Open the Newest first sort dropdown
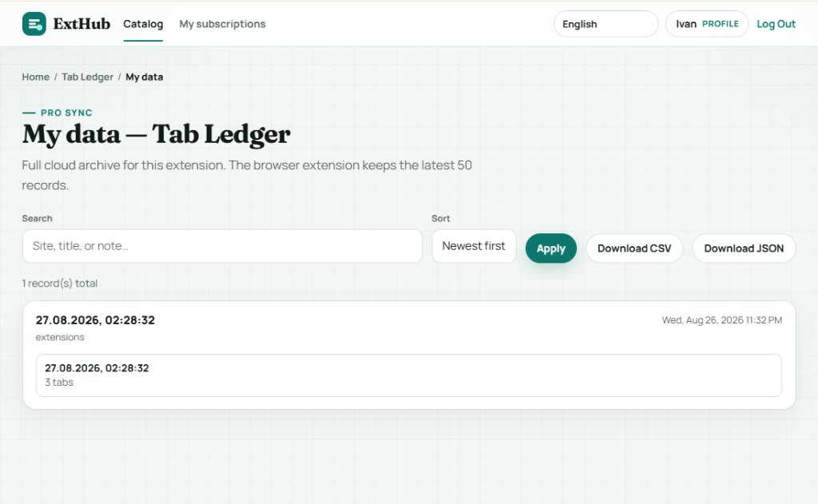Image resolution: width=818 pixels, height=504 pixels. coord(474,246)
